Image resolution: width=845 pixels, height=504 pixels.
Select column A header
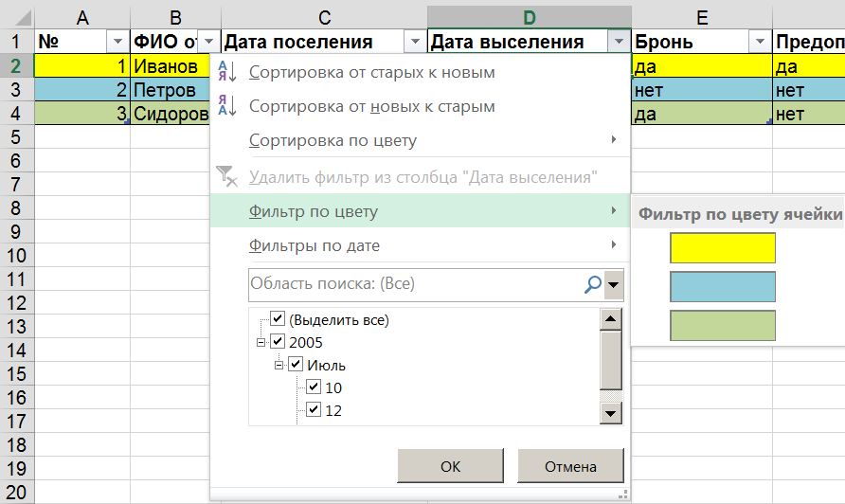pos(82,18)
